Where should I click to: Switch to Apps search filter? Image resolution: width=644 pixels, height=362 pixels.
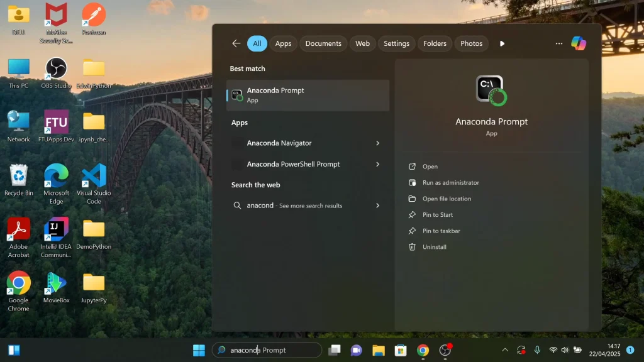click(283, 43)
